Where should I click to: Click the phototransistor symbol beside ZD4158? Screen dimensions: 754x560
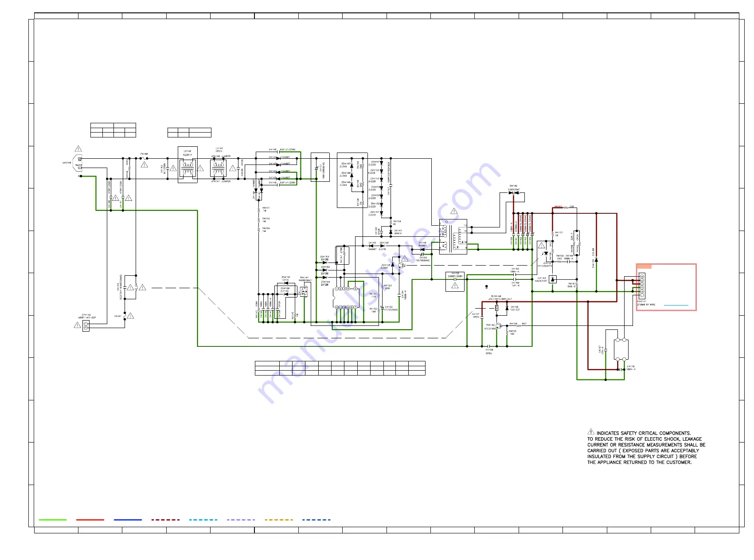(401, 265)
